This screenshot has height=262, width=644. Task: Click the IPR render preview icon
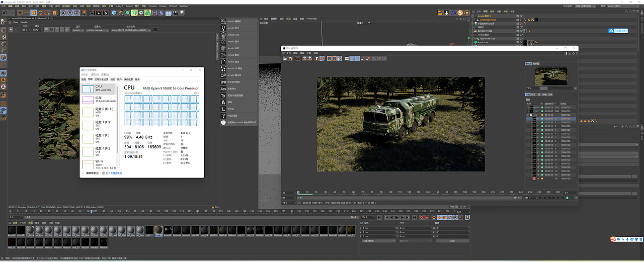[223, 82]
